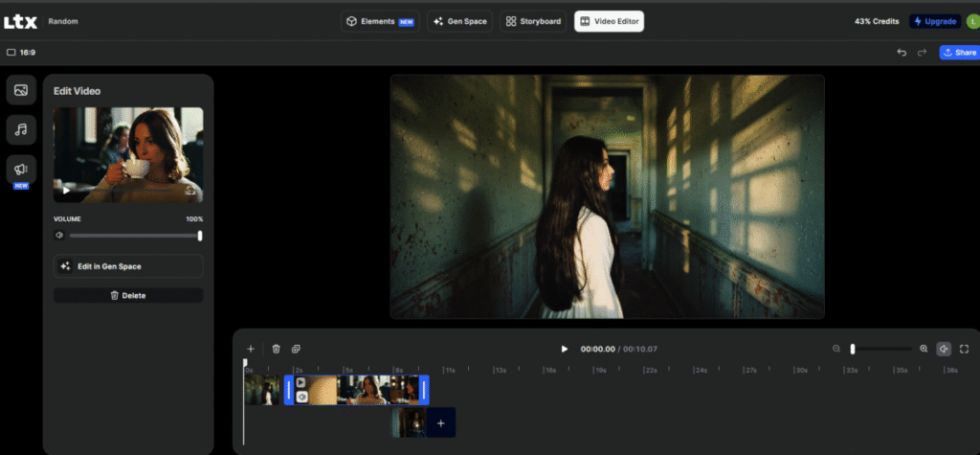Click the main video preview canvas
This screenshot has width=980, height=455.
click(x=608, y=196)
